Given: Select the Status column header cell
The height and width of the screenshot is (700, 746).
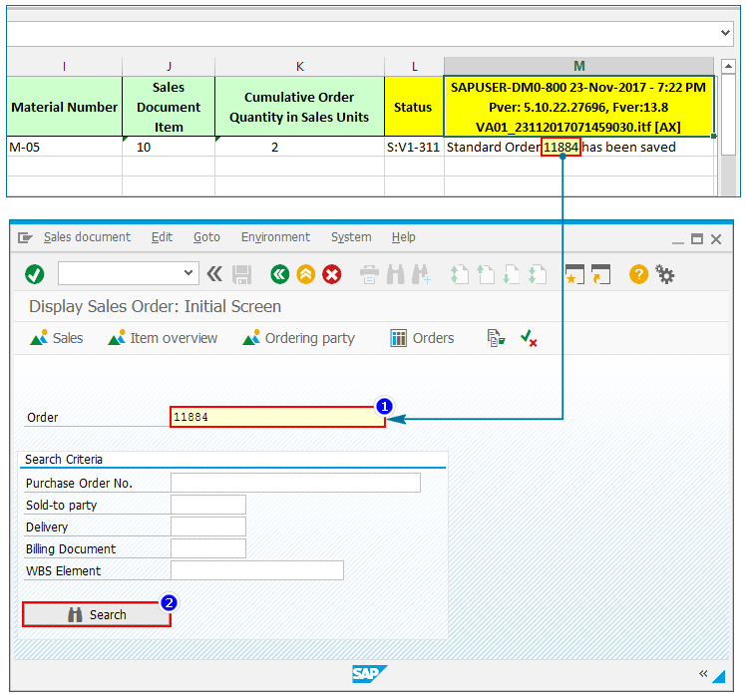Looking at the screenshot, I should coord(413,107).
